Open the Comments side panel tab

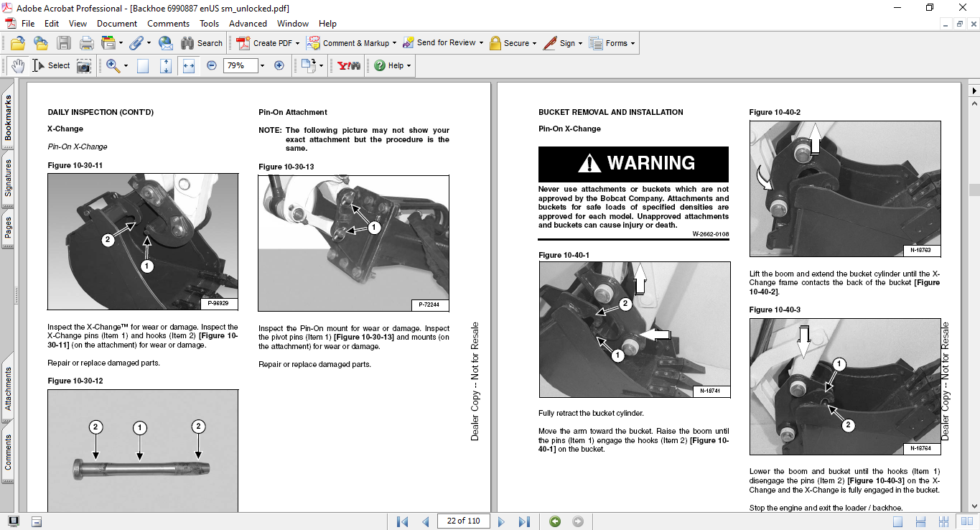pos(8,452)
